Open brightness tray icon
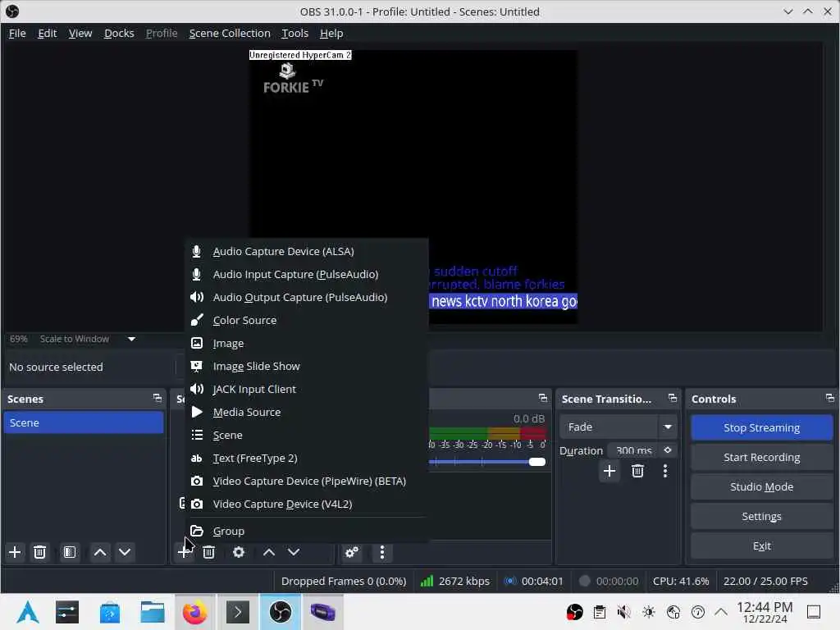Viewport: 840px width, 630px height. (x=649, y=612)
